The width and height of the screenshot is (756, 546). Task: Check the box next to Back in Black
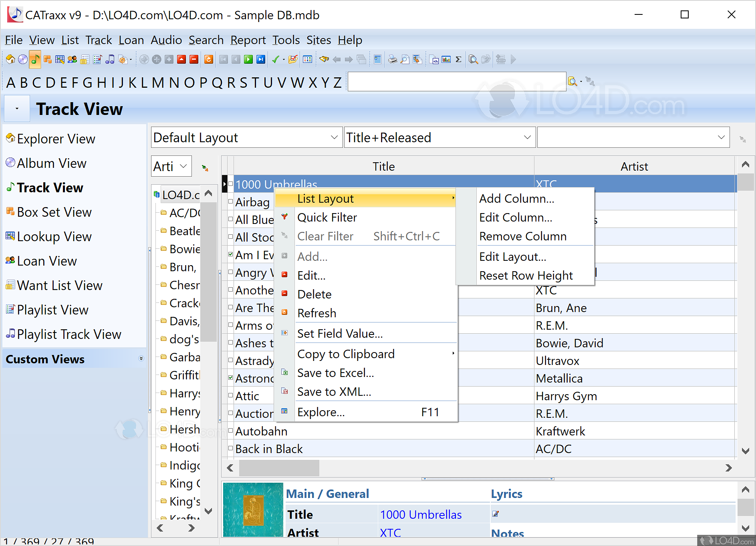point(230,448)
